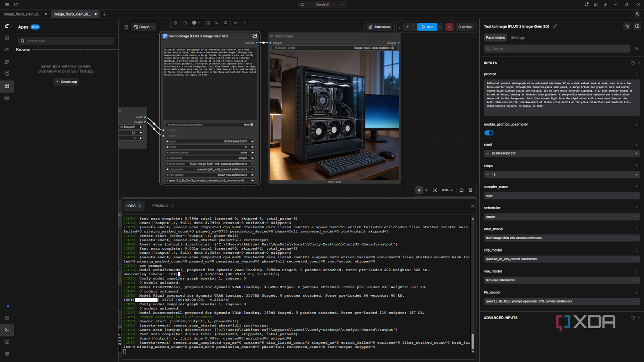Select the Parameters tab
The image size is (644, 362).
[x=495, y=38]
